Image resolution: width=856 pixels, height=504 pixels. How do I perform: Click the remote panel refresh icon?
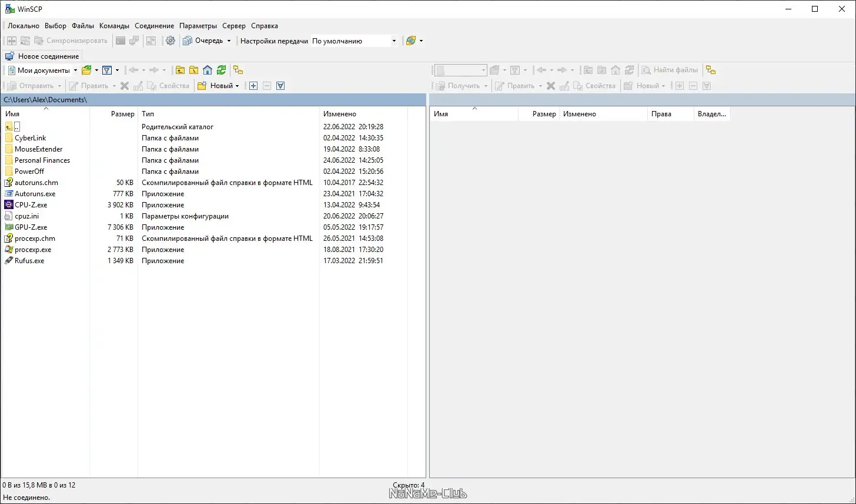tap(629, 70)
